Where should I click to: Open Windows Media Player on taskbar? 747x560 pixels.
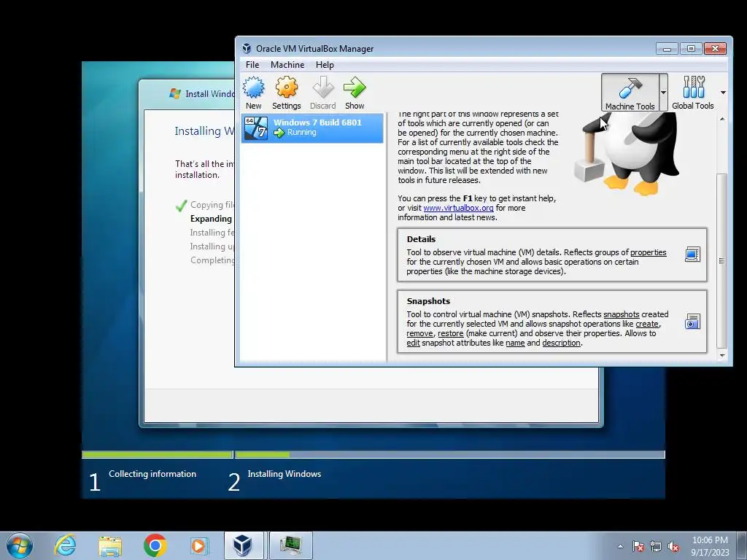(198, 545)
